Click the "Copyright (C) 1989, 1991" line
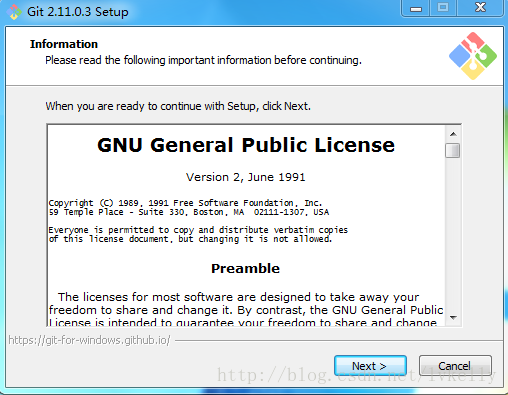Screen dimensions: 508x395 (185, 203)
